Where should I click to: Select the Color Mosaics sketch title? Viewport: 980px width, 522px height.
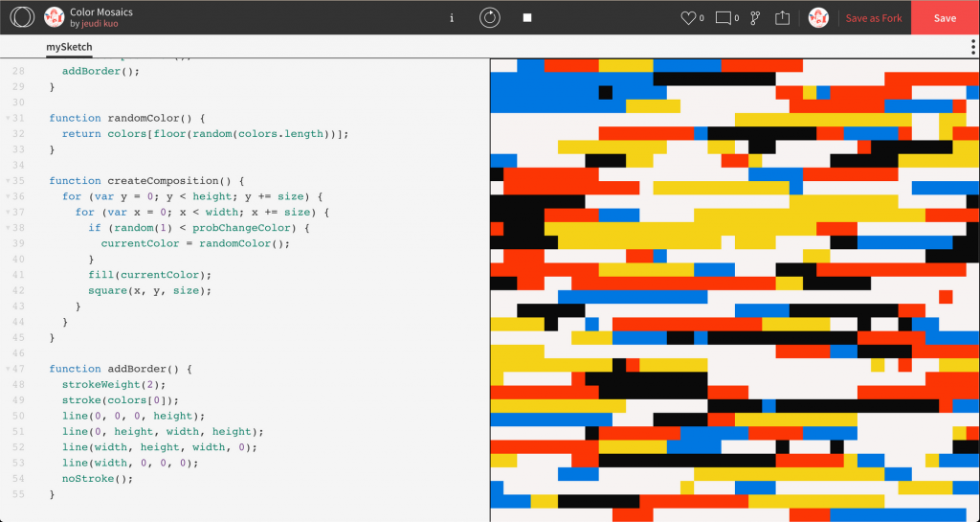click(x=101, y=11)
